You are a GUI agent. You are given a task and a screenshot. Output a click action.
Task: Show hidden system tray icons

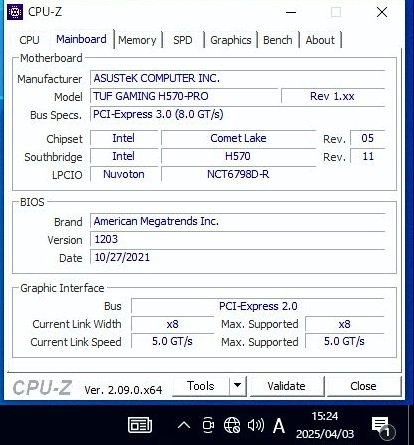point(184,425)
